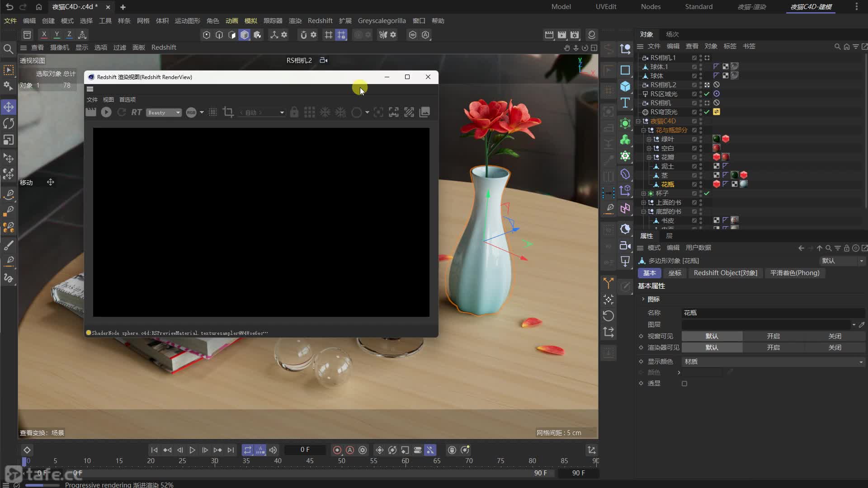The width and height of the screenshot is (868, 488).
Task: Toggle visibility dots for 花瓶 object
Action: pos(701,184)
